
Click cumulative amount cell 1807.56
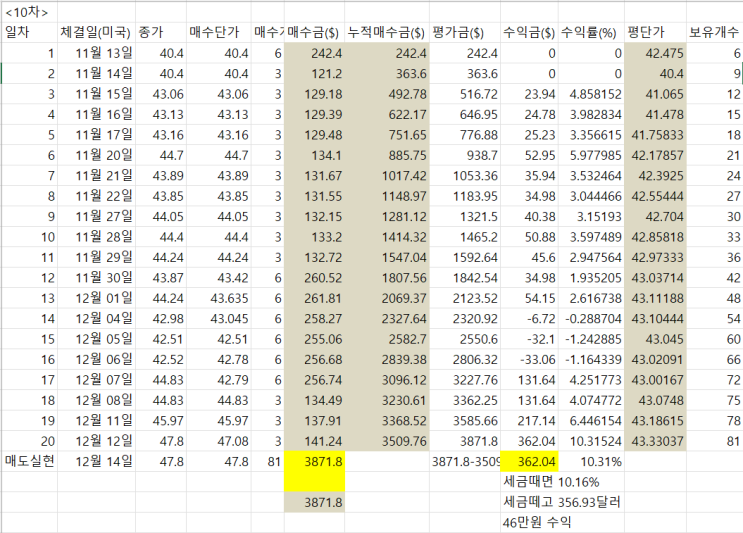387,278
